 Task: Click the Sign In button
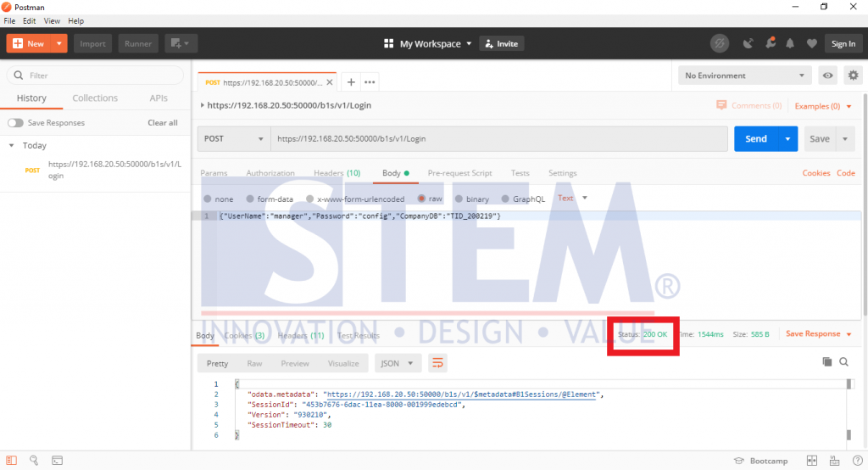[x=843, y=44]
